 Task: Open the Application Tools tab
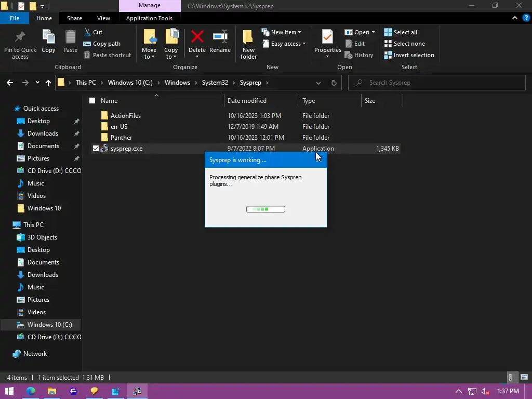click(x=149, y=18)
